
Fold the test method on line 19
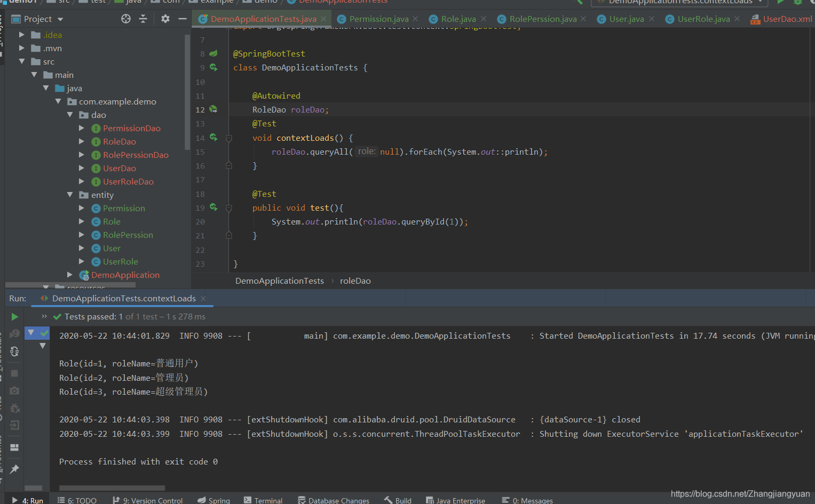click(229, 208)
